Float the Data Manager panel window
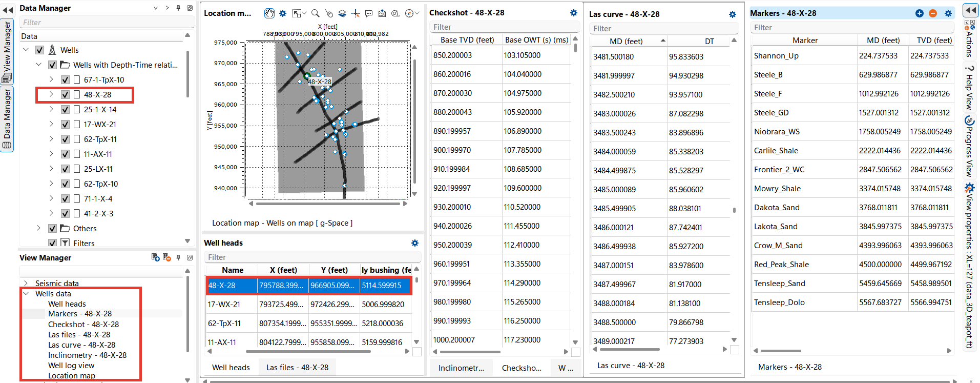The height and width of the screenshot is (383, 980). click(x=190, y=8)
